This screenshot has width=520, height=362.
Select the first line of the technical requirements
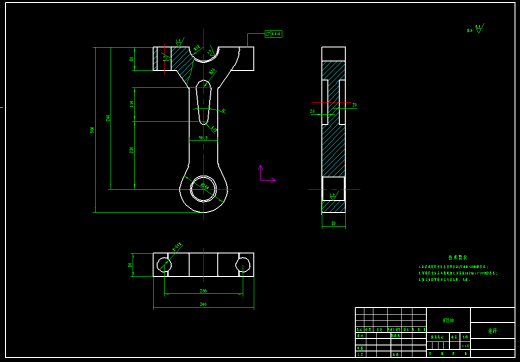pyautogui.click(x=454, y=267)
